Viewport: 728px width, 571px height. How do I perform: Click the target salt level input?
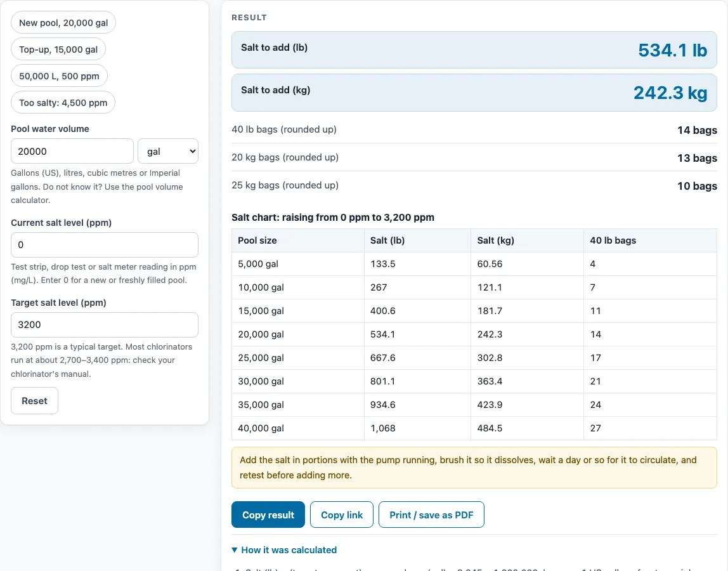[x=105, y=325]
